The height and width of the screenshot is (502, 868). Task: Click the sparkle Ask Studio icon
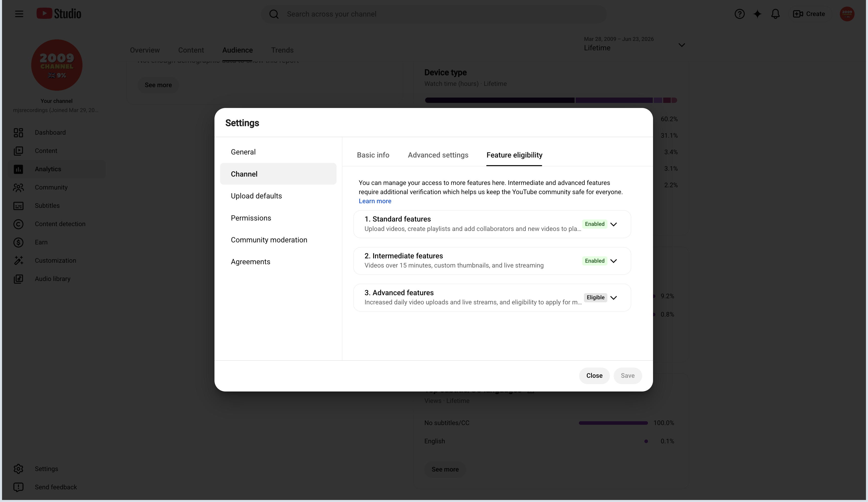click(x=757, y=14)
